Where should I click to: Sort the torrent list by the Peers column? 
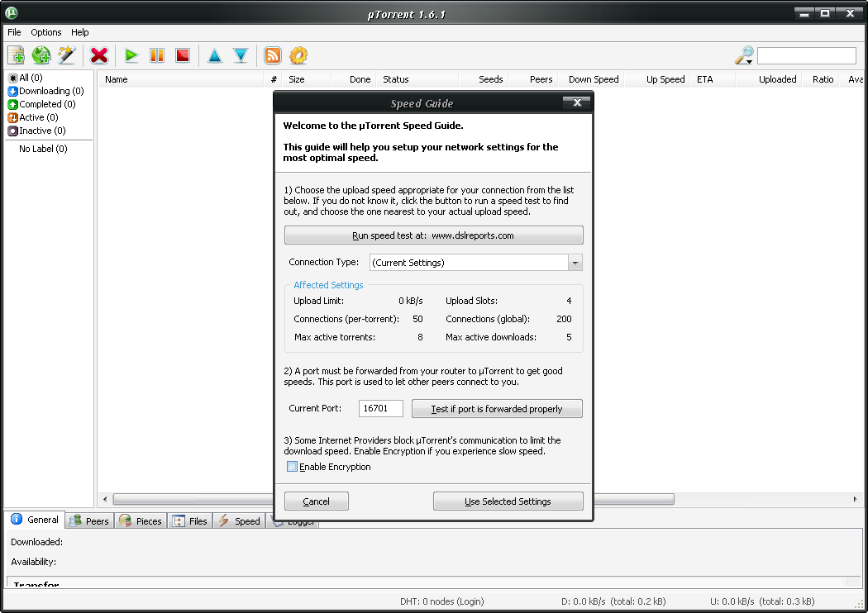533,79
